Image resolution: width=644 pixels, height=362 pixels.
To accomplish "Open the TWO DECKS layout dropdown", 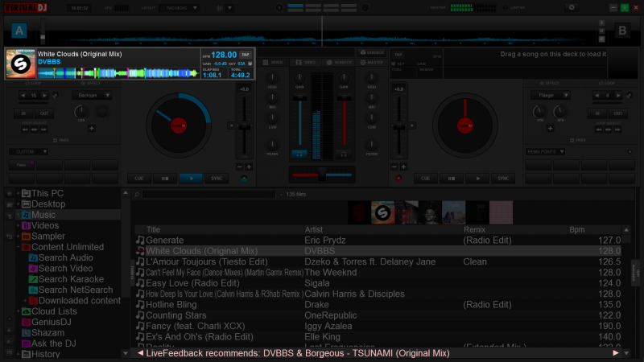I will (x=179, y=8).
